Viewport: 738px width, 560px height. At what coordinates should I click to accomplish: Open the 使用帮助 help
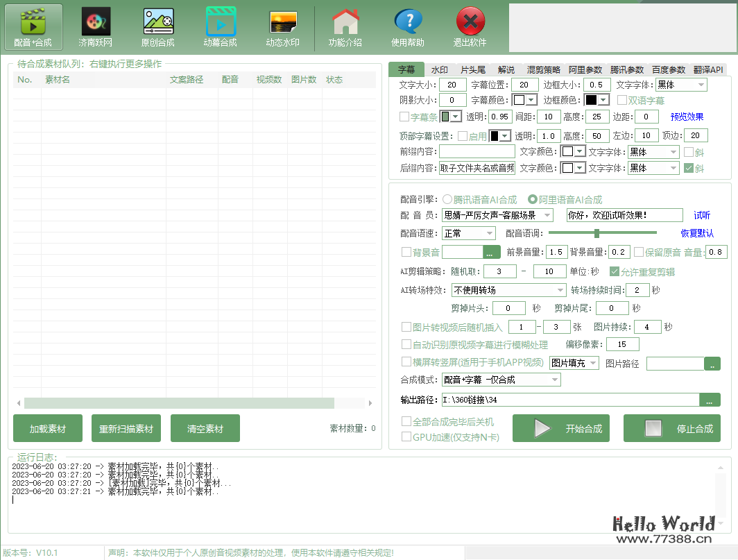click(408, 26)
